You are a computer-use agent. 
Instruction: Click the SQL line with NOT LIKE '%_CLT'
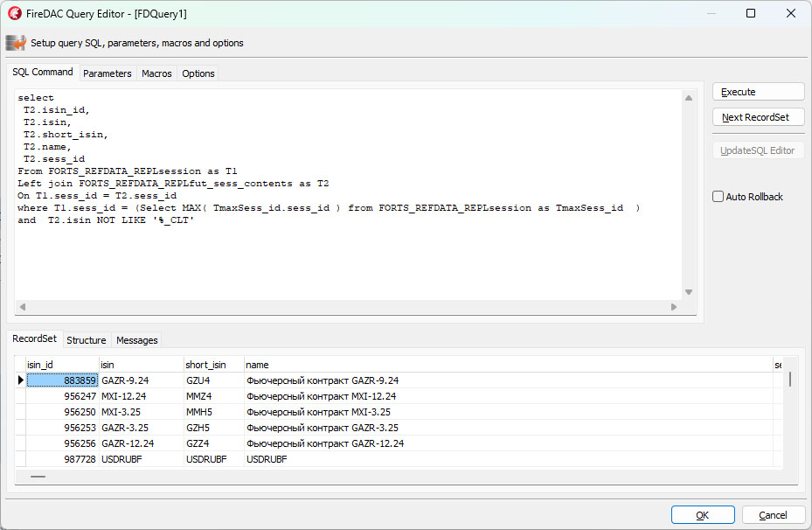(106, 220)
